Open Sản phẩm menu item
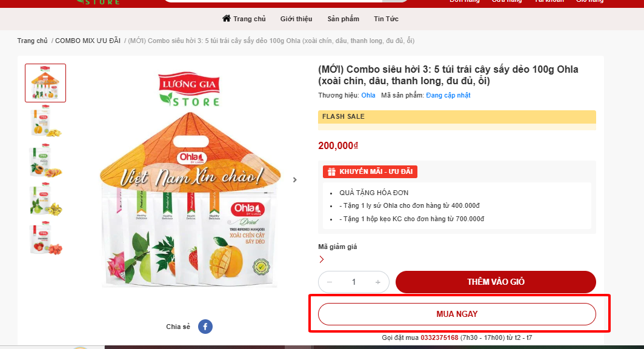644x349 pixels. tap(344, 19)
